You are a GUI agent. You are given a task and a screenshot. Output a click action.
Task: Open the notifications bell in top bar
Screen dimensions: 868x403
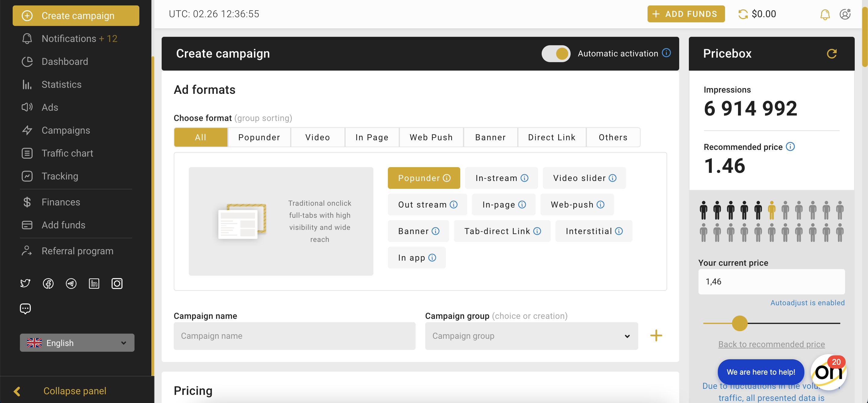click(x=825, y=14)
